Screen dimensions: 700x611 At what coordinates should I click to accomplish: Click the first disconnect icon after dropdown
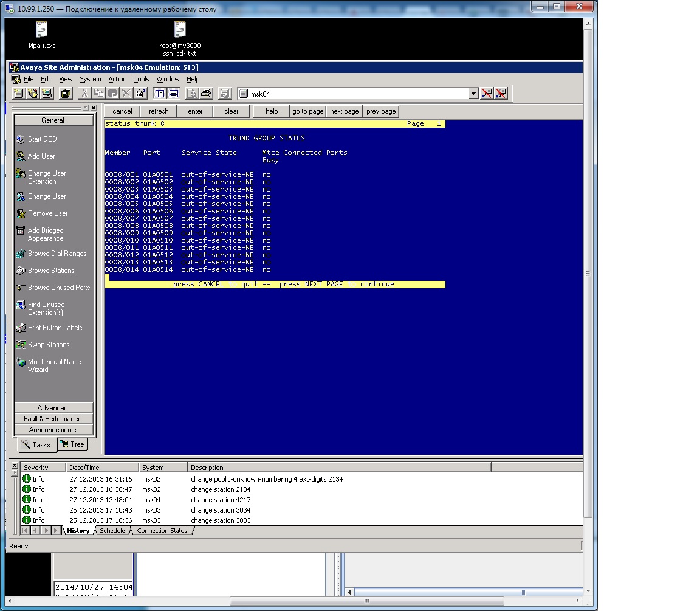click(487, 94)
